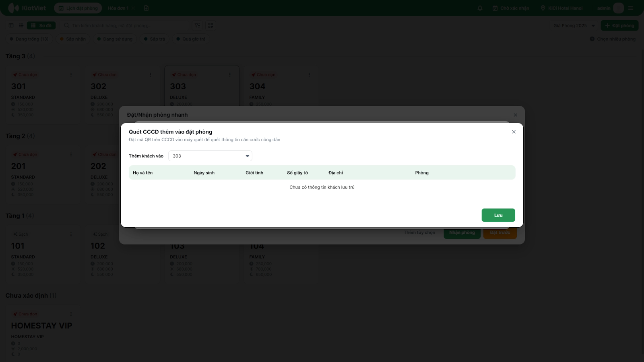
Task: Close the Đặt/Nhận phòng nhanh dialog behind
Action: pyautogui.click(x=515, y=115)
